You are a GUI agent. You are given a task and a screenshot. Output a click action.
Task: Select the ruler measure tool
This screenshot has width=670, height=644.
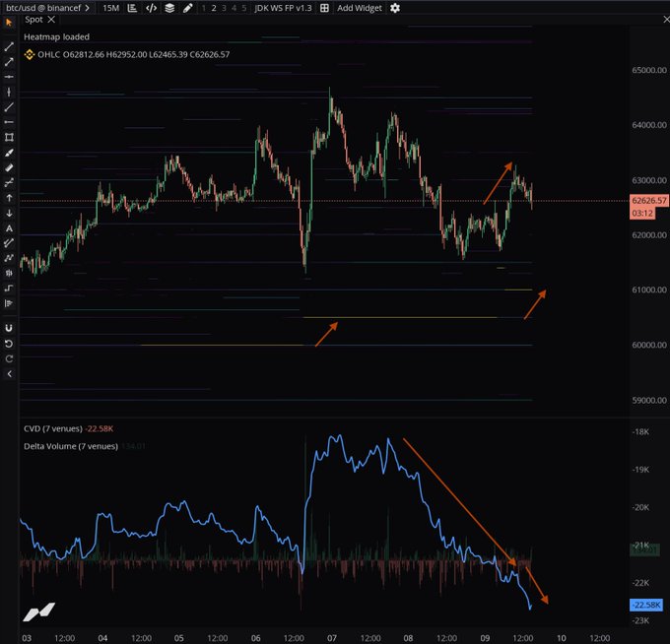tap(9, 167)
